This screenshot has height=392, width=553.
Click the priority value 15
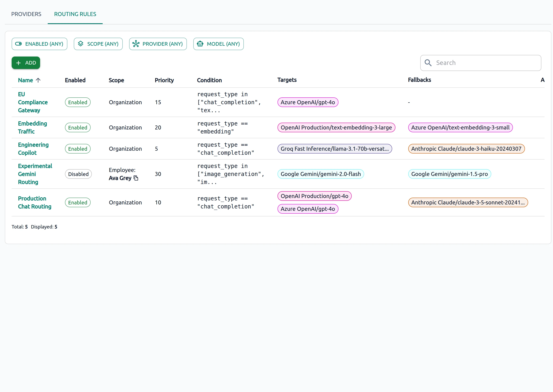click(x=158, y=102)
